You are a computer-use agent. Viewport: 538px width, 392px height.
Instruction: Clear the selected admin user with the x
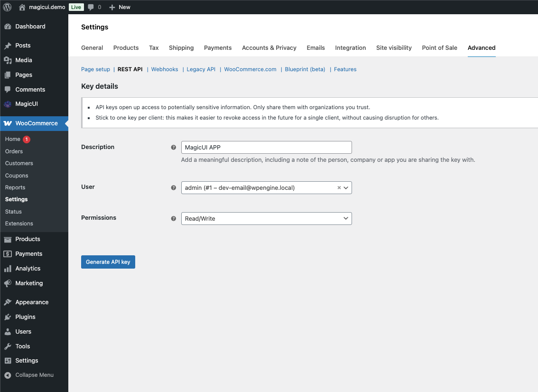[339, 188]
